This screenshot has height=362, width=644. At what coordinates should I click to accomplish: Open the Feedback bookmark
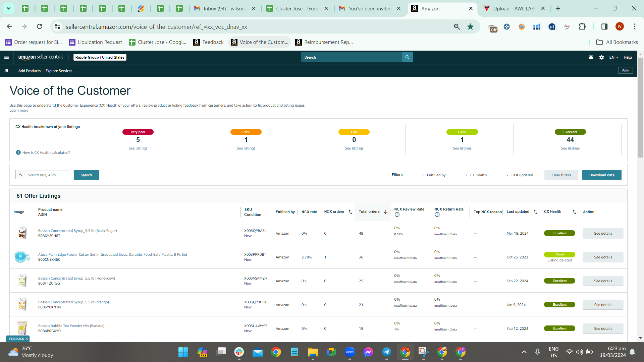[209, 42]
